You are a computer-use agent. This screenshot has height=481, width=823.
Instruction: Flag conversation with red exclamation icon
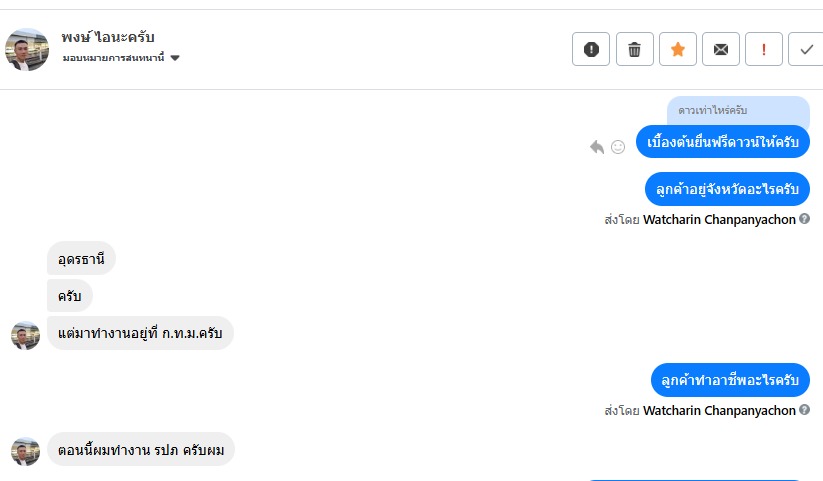tap(764, 49)
